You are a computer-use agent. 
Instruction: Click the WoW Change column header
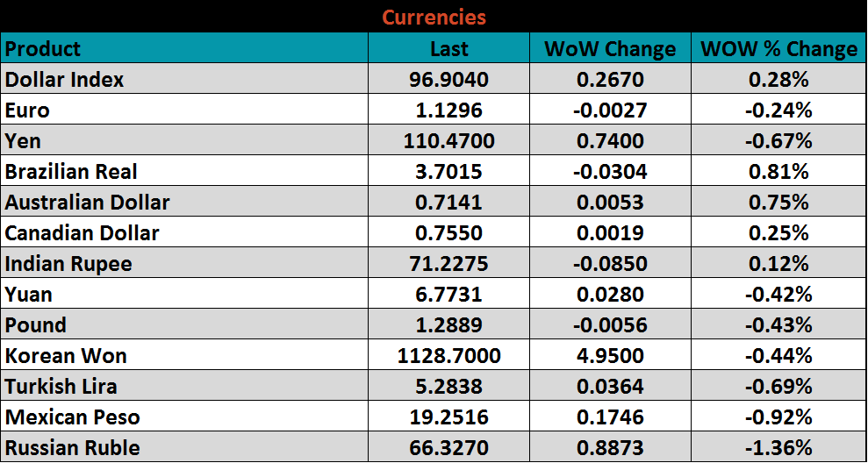tap(610, 49)
